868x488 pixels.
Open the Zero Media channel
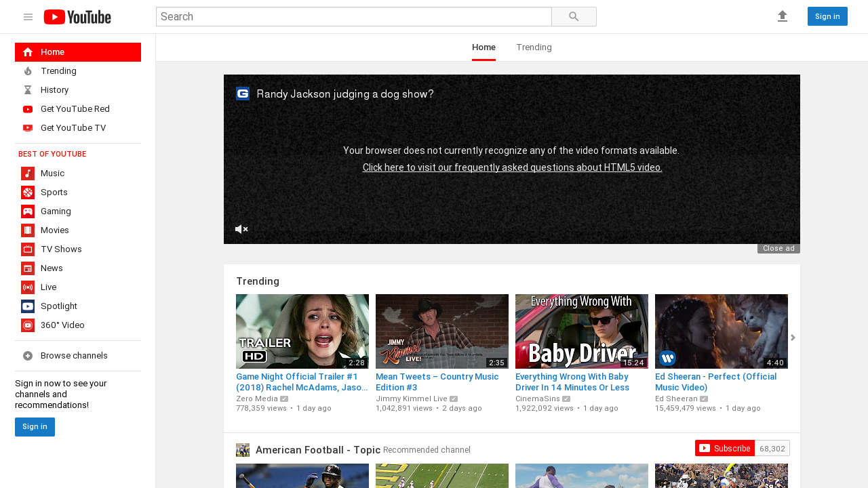click(257, 399)
